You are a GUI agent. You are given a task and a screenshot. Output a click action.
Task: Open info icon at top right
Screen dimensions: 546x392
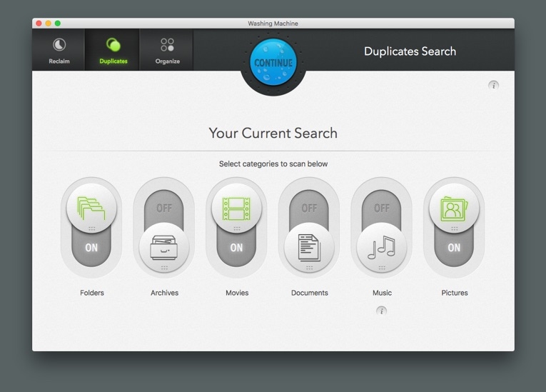[x=493, y=86]
